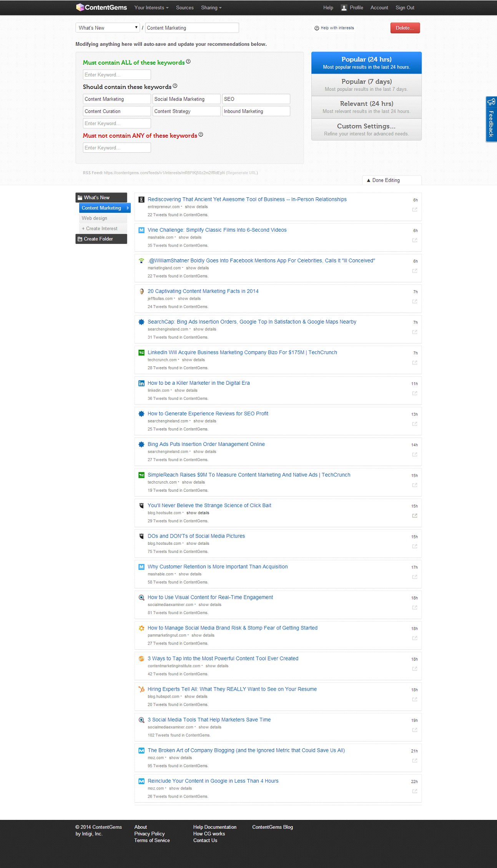Select What's New folder in sidebar
The image size is (497, 868).
101,197
